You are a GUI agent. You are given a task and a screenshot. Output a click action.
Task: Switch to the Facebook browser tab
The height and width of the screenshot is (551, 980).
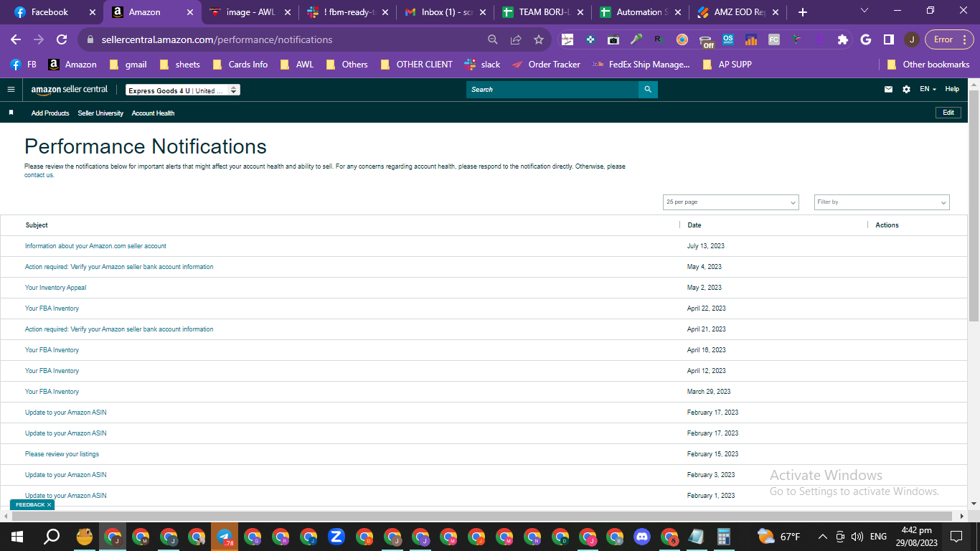tap(54, 12)
